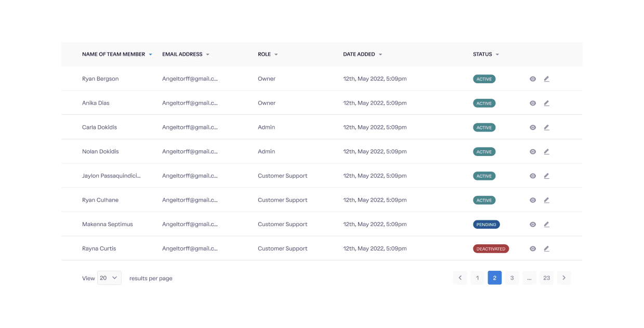
Task: Edit Jaylon Passaquindici with the pencil icon
Action: point(546,176)
